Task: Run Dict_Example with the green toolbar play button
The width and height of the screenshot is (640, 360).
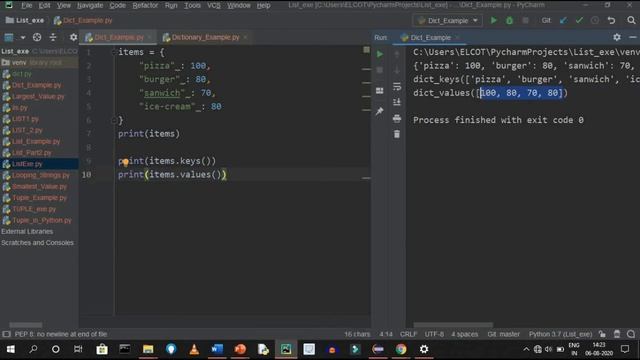Action: [493, 20]
